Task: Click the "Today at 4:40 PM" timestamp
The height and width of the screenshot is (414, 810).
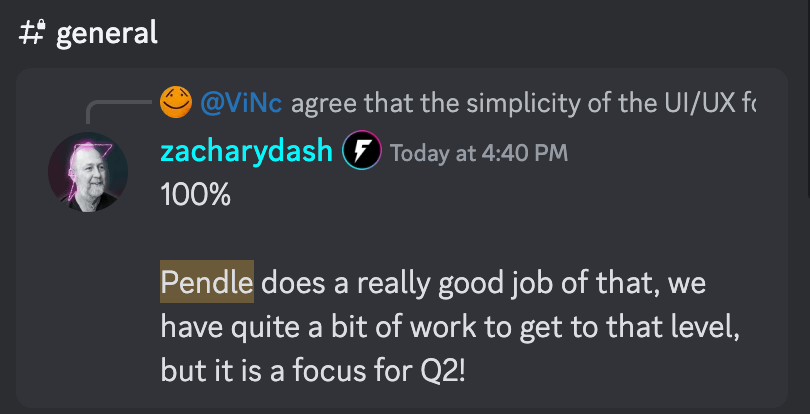Action: pyautogui.click(x=478, y=153)
